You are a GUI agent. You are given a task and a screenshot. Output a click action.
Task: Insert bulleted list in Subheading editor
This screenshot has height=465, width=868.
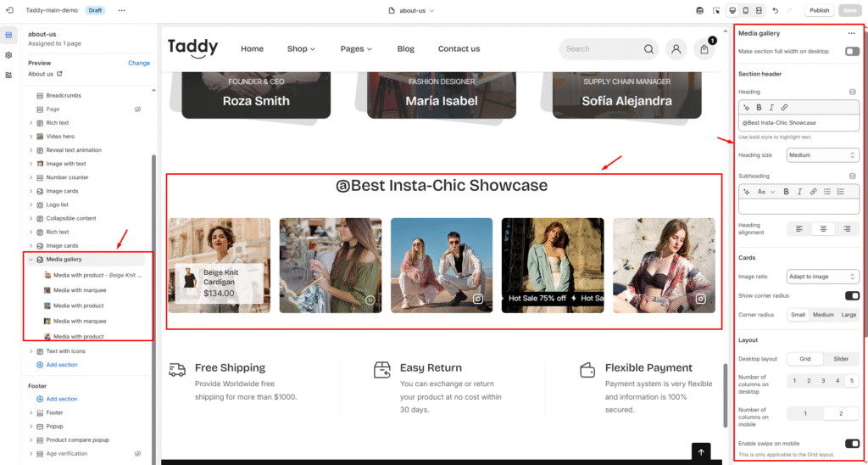tap(826, 192)
